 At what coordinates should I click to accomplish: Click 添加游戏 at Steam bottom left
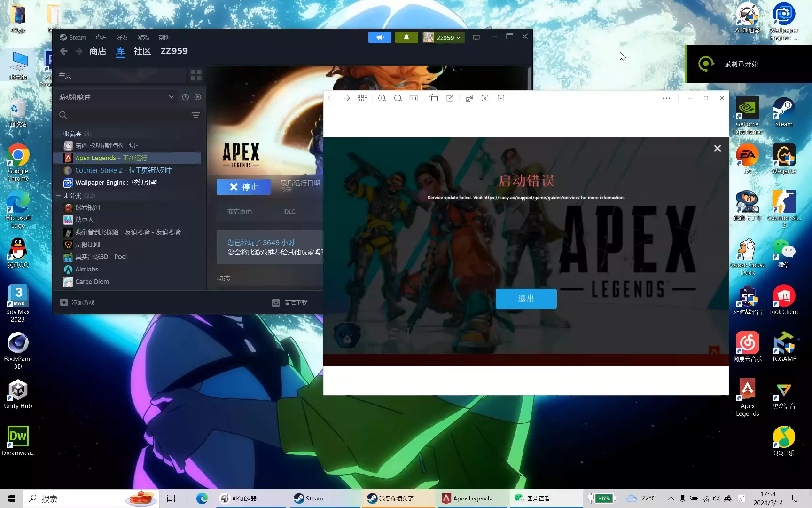78,302
